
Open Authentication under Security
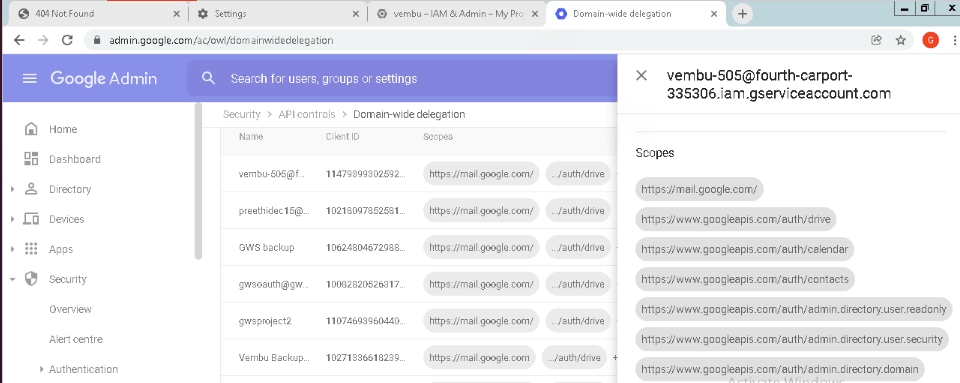point(83,369)
